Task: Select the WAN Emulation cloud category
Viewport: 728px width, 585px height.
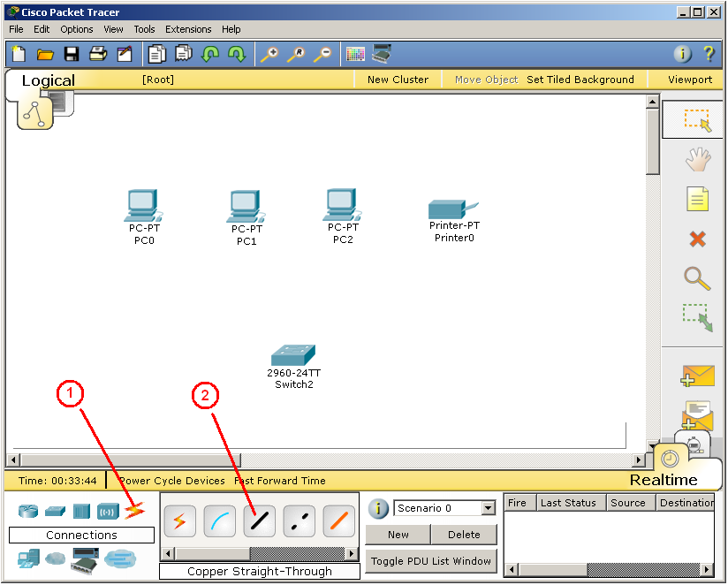Action: 56,558
